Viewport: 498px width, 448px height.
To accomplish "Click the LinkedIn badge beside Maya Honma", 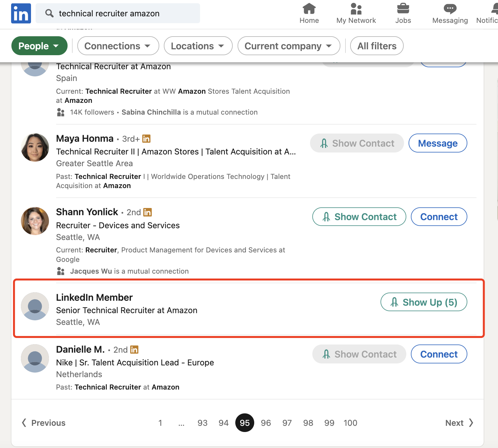I will coord(146,139).
